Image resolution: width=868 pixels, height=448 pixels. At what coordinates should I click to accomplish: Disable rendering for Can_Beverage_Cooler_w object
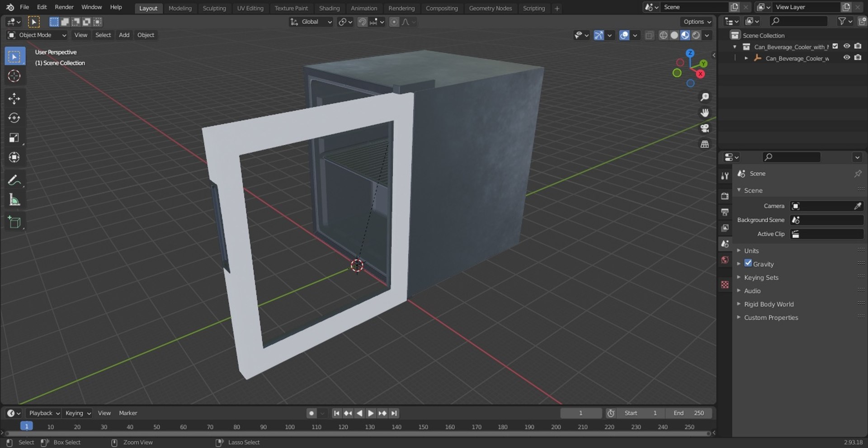point(858,57)
